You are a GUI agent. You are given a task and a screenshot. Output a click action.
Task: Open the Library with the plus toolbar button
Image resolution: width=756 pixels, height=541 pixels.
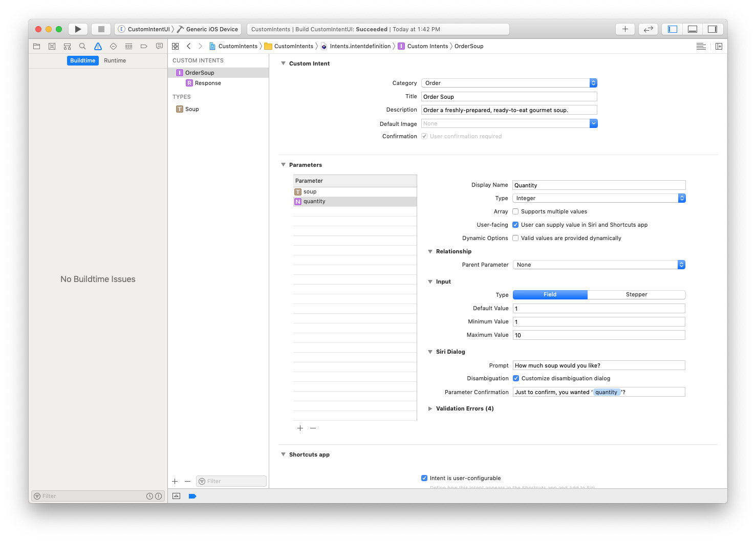(x=625, y=29)
